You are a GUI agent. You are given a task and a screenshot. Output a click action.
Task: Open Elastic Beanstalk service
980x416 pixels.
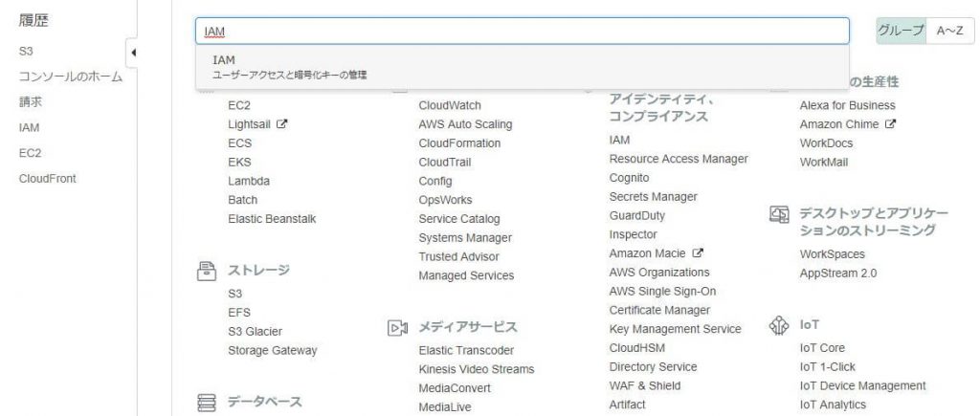click(272, 219)
